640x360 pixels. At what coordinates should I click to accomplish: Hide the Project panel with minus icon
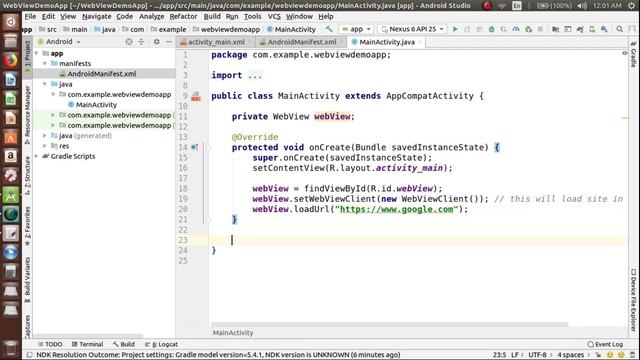(169, 42)
